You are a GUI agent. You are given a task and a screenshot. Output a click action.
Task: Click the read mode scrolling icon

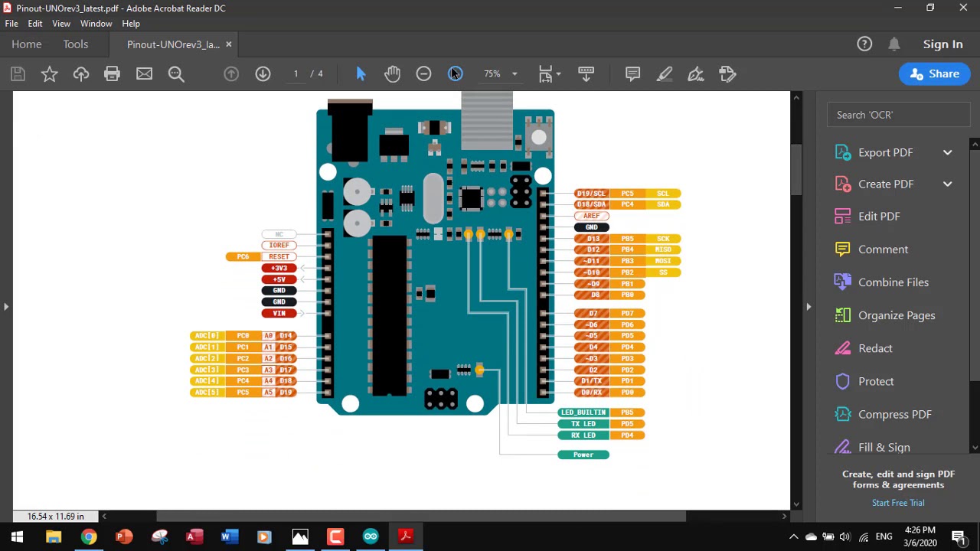click(586, 74)
